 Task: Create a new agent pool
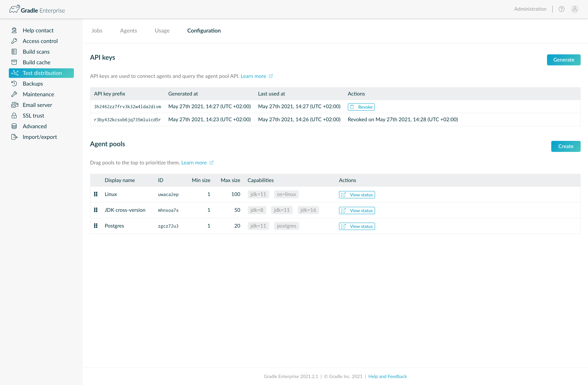566,146
